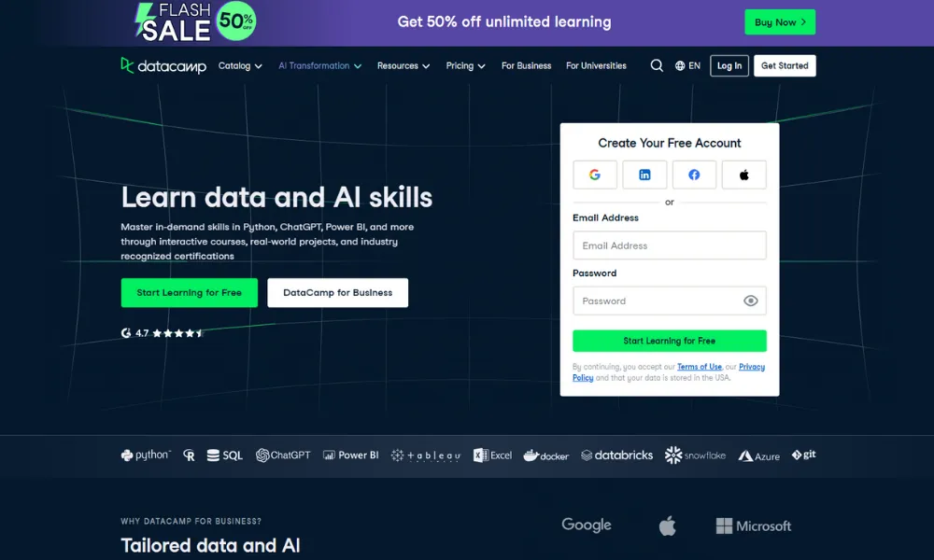Click the Snowflake technology logo
The width and height of the screenshot is (934, 560).
point(695,455)
